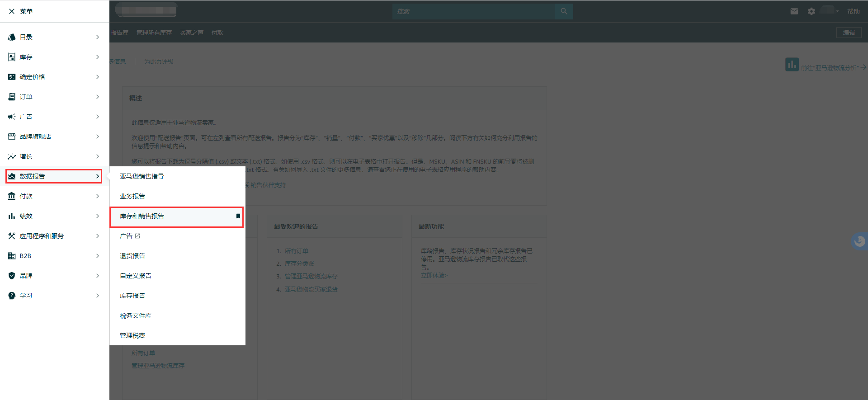Expand the 目录 submenu chevron
Screen dimensions: 868x400
[98, 37]
